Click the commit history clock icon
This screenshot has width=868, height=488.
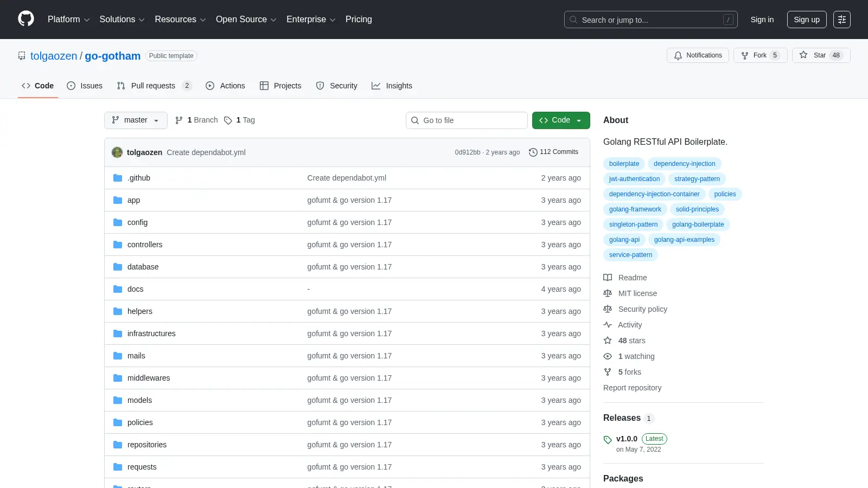point(533,152)
